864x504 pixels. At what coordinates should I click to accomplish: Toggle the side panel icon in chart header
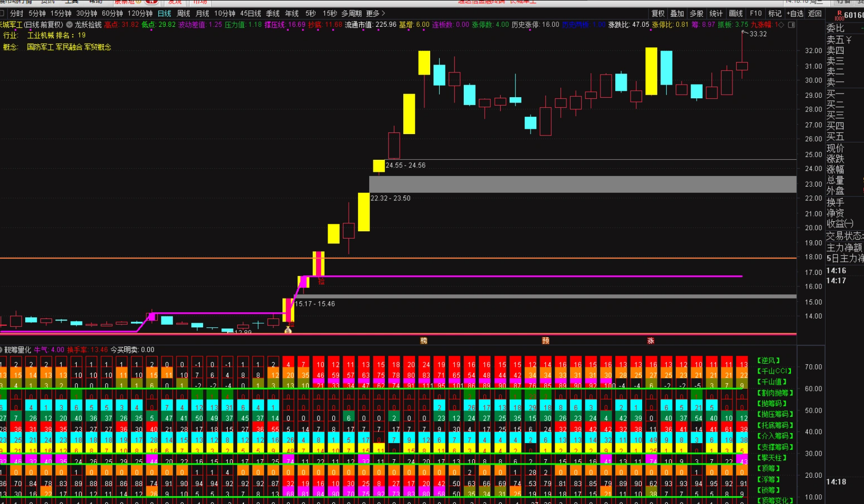pyautogui.click(x=791, y=25)
